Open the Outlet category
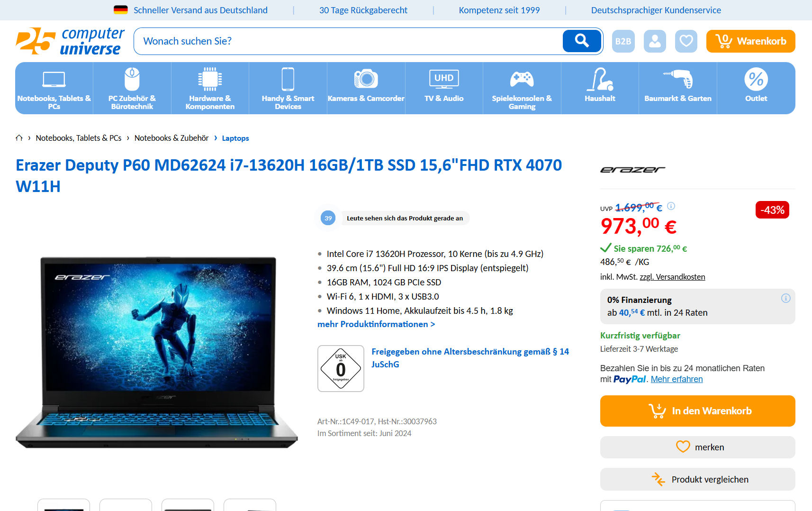 click(756, 88)
